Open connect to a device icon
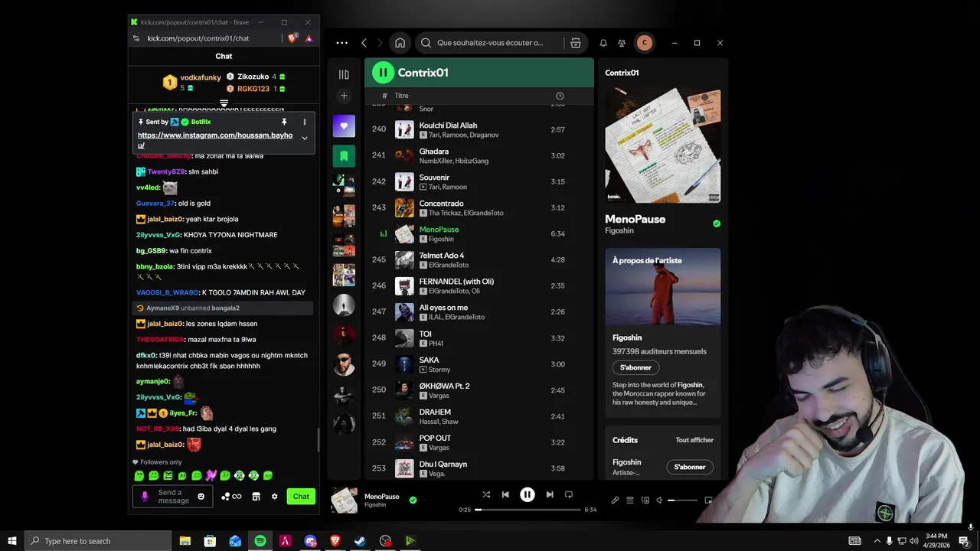The image size is (980, 551). [645, 500]
